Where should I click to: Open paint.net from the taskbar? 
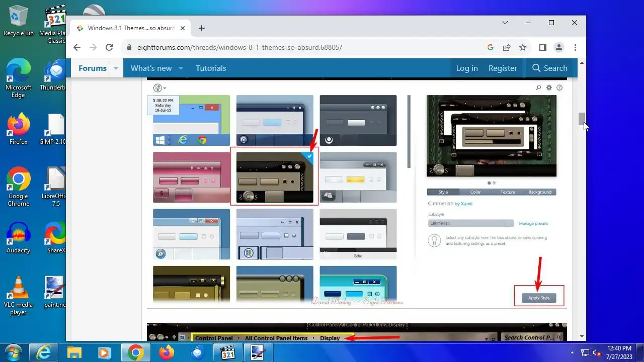[x=258, y=353]
